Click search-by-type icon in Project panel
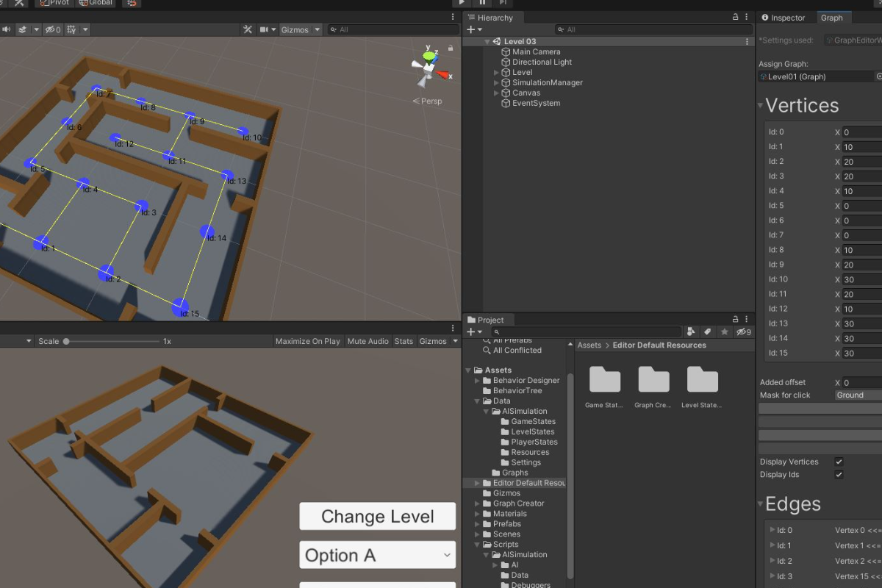Screen dimensions: 882x588 691,332
